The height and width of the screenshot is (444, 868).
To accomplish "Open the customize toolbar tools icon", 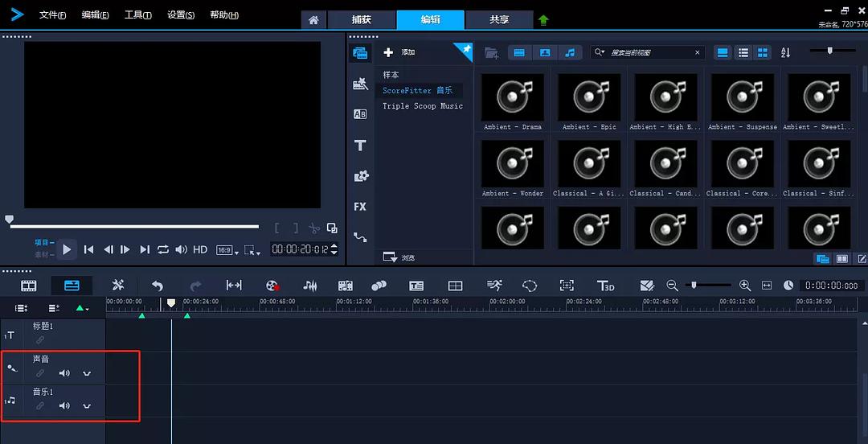I will [x=118, y=285].
